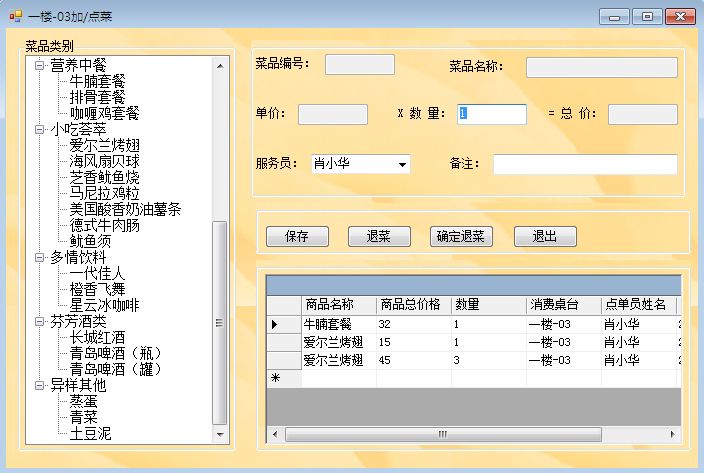
Task: Click the price cell 32
Action: pos(414,324)
